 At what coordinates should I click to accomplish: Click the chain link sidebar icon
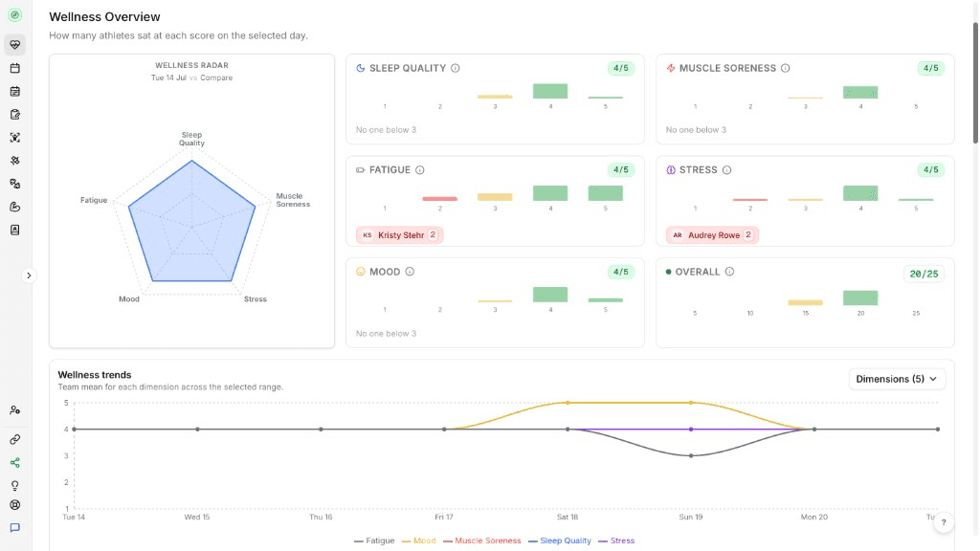tap(15, 440)
